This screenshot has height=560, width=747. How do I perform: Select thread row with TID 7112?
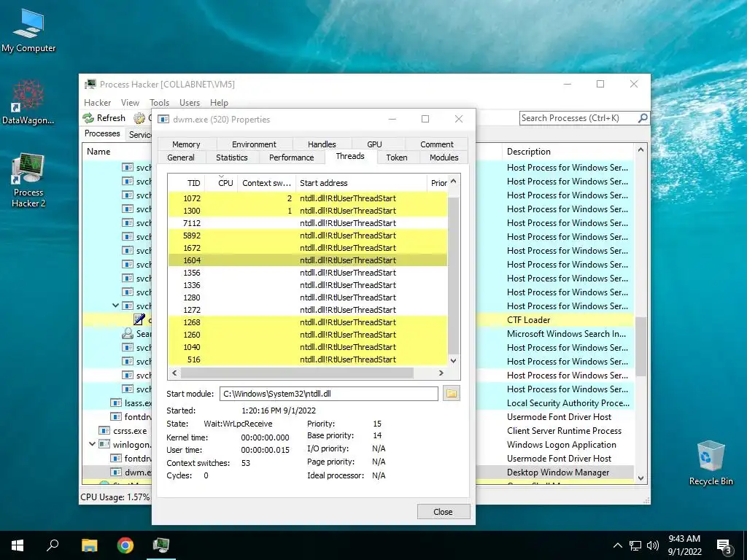308,223
